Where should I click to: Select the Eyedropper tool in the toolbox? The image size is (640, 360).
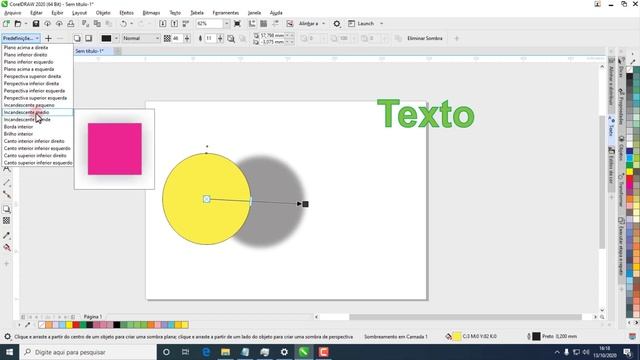[7, 236]
